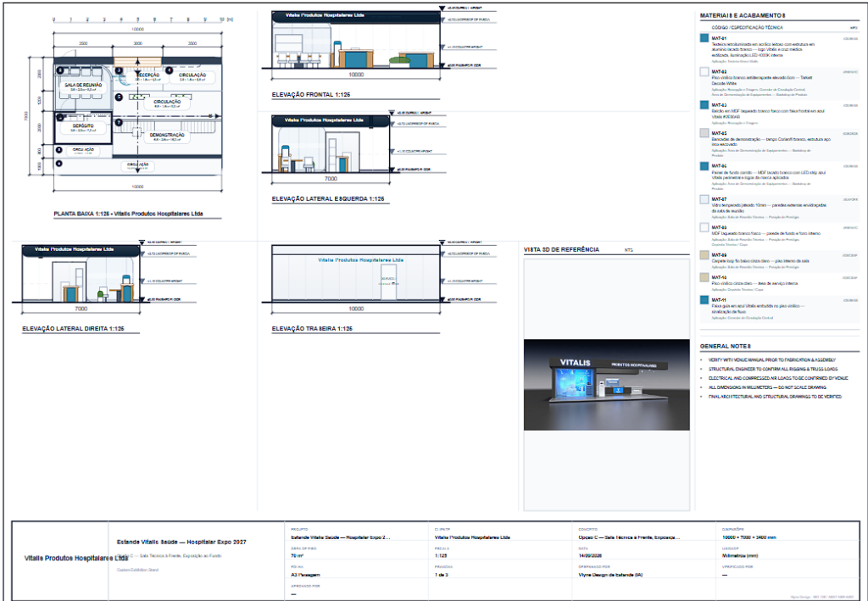Click the MAT-01 blue color swatch
The height and width of the screenshot is (601, 868).
(704, 38)
